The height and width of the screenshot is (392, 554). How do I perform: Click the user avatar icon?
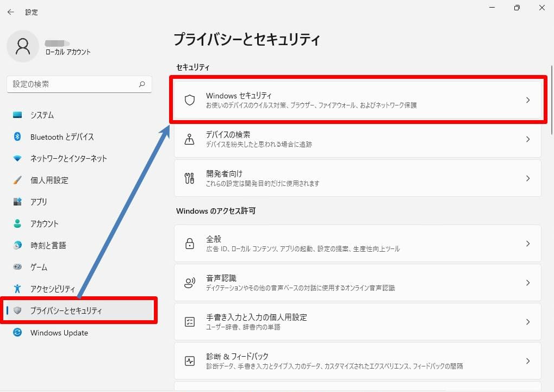point(23,46)
